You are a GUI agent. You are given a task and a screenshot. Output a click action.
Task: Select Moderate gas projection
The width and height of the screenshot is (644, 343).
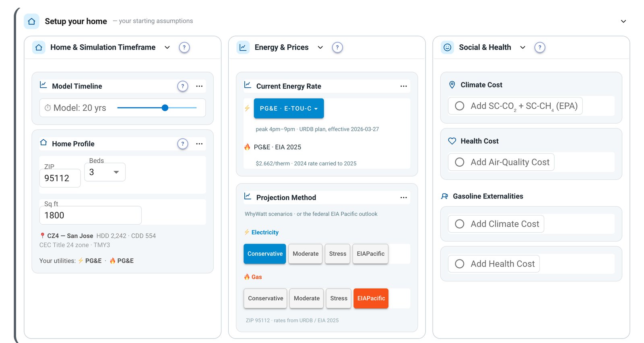307,299
